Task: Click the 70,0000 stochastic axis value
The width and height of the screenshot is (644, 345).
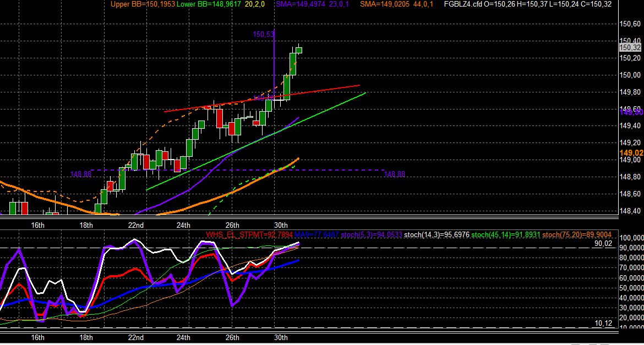Action: 631,268
